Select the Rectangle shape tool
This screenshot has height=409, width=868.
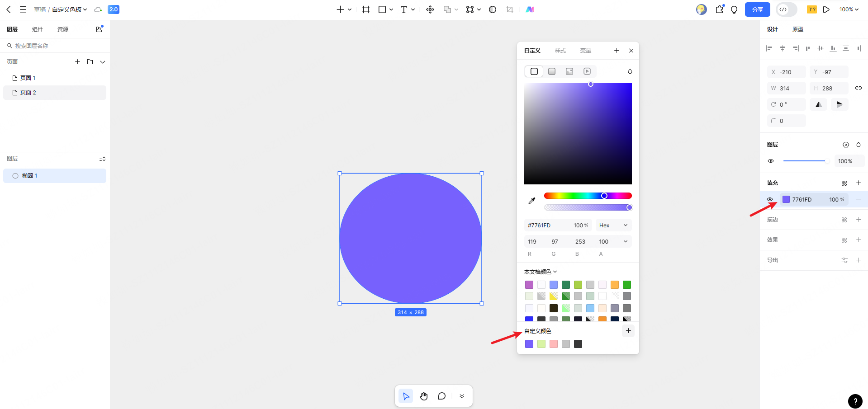pos(382,9)
